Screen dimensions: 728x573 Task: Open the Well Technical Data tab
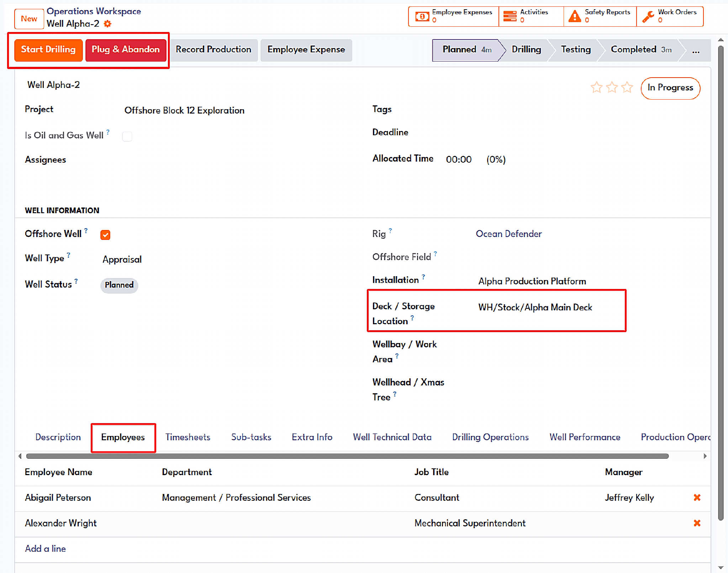[x=392, y=437]
